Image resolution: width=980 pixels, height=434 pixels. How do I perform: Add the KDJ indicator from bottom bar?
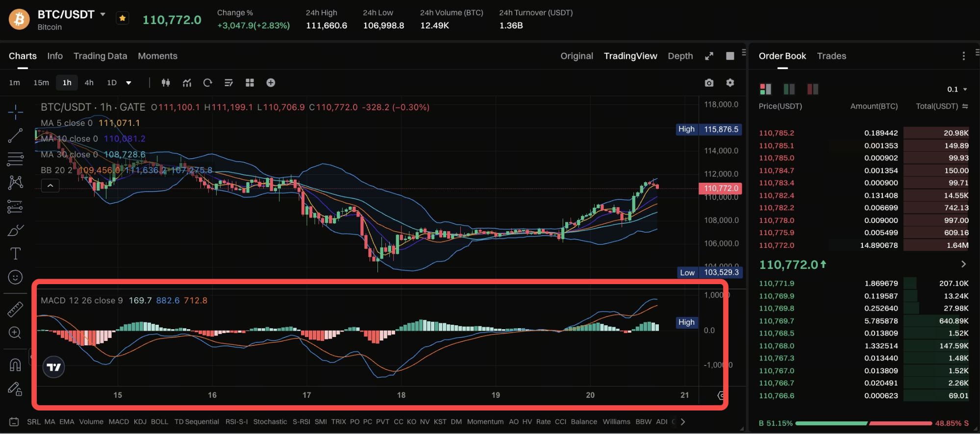coord(140,422)
